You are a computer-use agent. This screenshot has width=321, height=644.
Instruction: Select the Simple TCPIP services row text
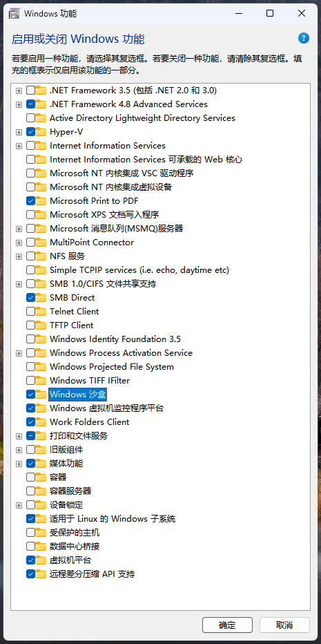(x=139, y=270)
